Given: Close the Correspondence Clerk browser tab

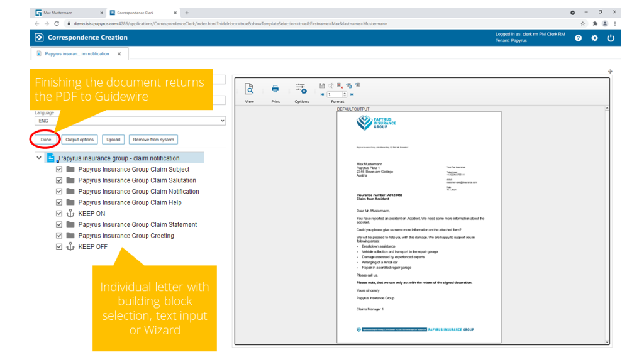Looking at the screenshot, I should coord(175,13).
